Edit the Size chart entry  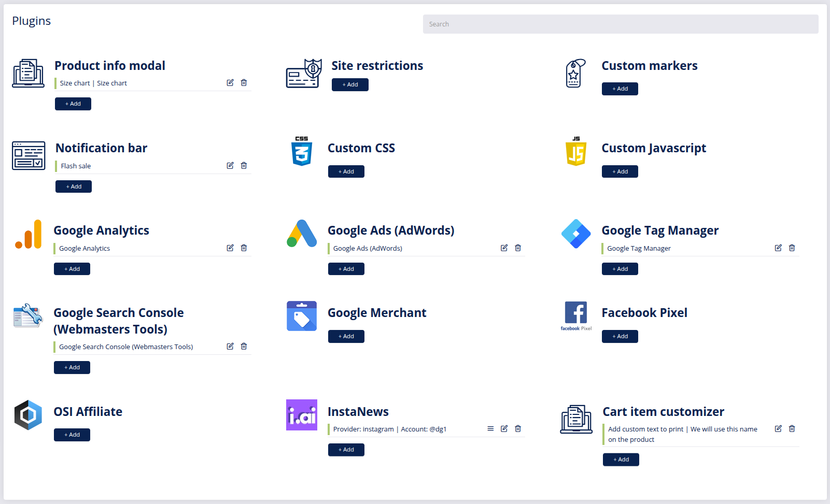click(x=230, y=83)
